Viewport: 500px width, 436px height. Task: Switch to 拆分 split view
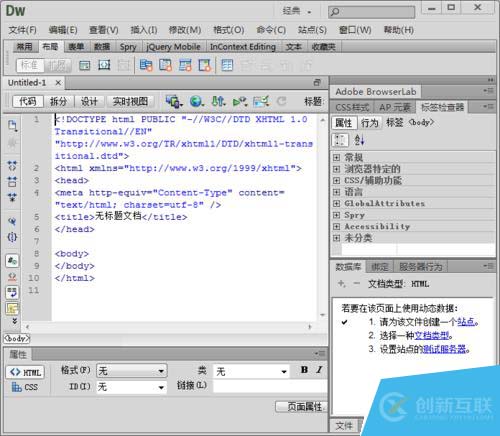point(59,101)
